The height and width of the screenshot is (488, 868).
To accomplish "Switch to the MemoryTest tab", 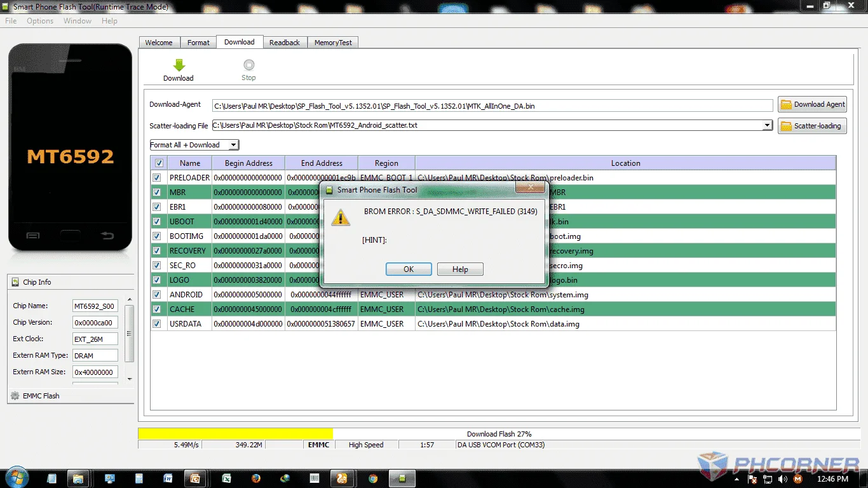I will click(333, 43).
